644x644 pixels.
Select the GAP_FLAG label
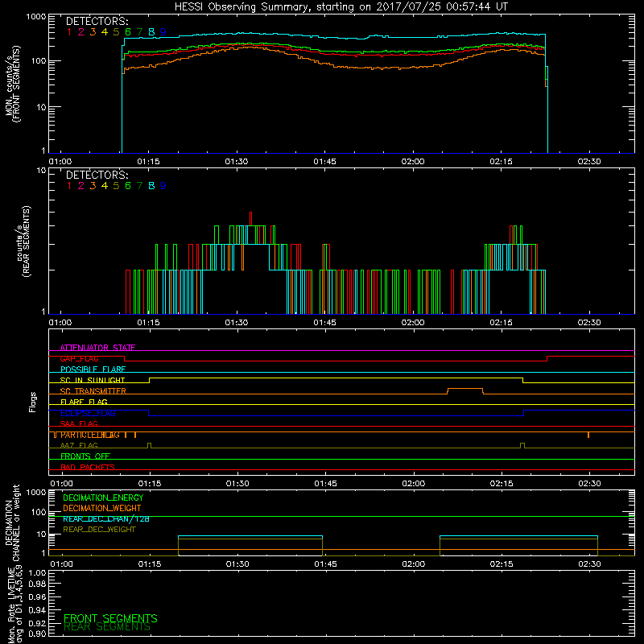click(x=79, y=358)
